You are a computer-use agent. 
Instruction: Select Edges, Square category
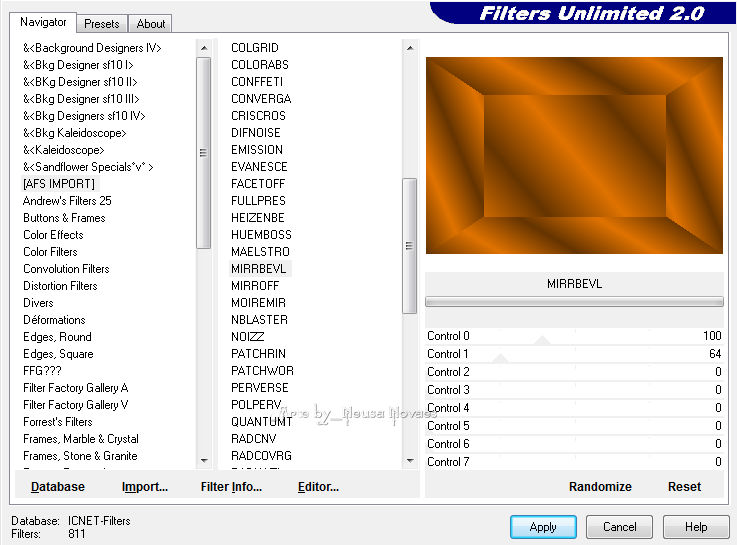[58, 354]
